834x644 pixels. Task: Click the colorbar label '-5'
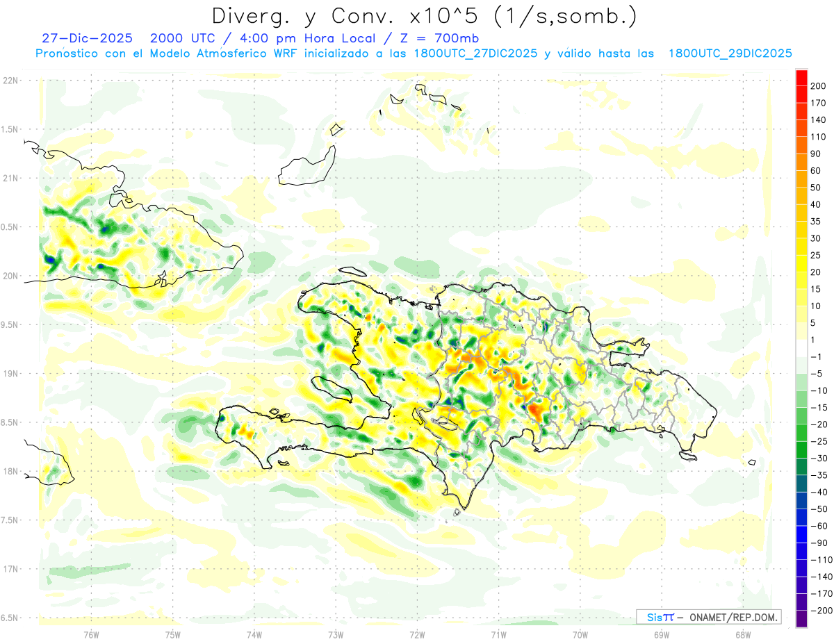[x=817, y=374]
